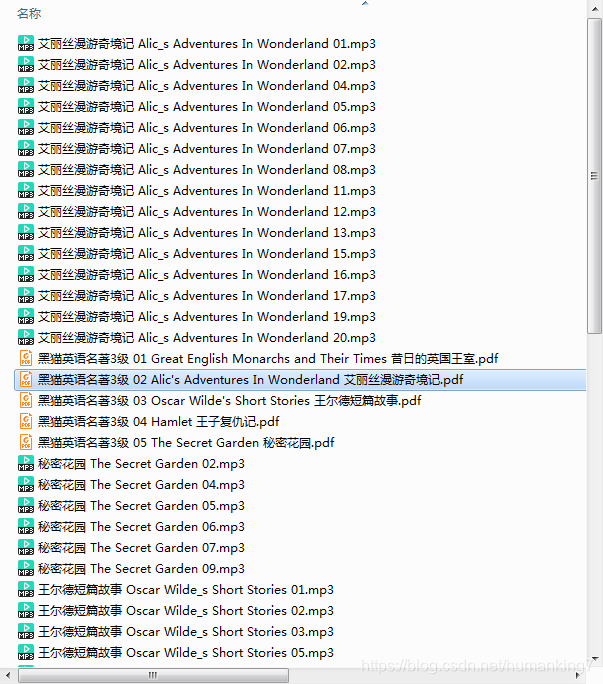This screenshot has width=603, height=684.
Task: Click the PDF icon of 02 Alic's Adventures pdf
Action: coord(26,380)
